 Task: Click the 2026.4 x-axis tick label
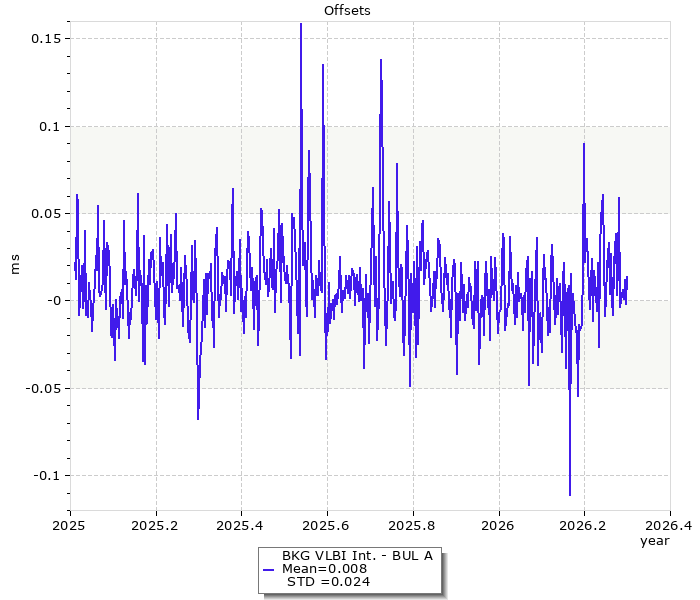[x=669, y=525]
